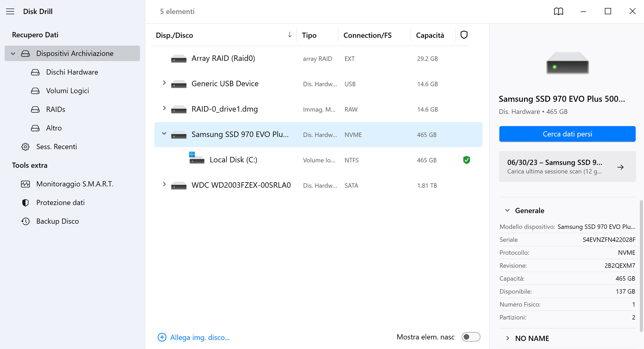The width and height of the screenshot is (644, 349).
Task: Sort by Connection/FS column header
Action: [x=367, y=35]
